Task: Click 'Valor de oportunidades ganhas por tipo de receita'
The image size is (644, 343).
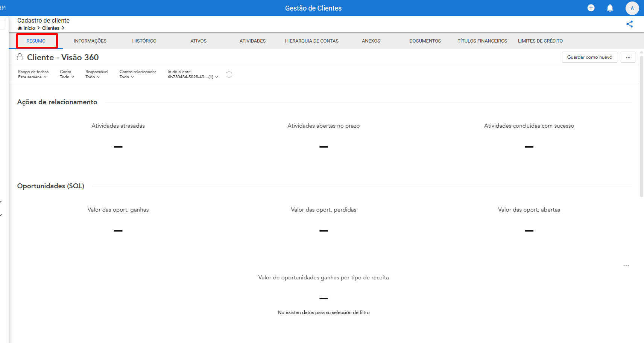Action: tap(324, 277)
